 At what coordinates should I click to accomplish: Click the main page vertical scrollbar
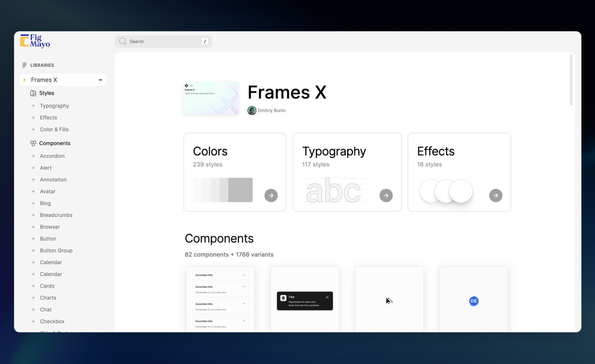[x=571, y=80]
